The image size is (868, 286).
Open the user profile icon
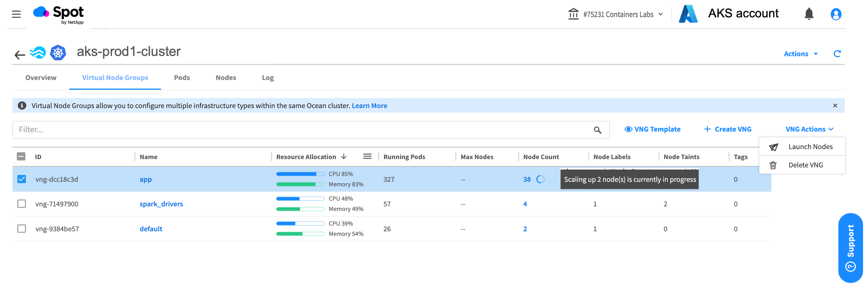tap(836, 14)
